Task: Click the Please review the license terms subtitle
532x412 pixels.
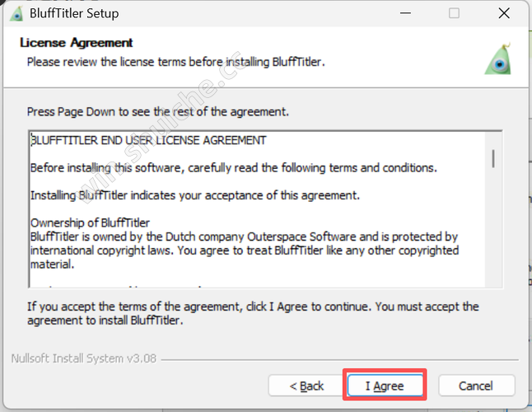Action: 175,62
